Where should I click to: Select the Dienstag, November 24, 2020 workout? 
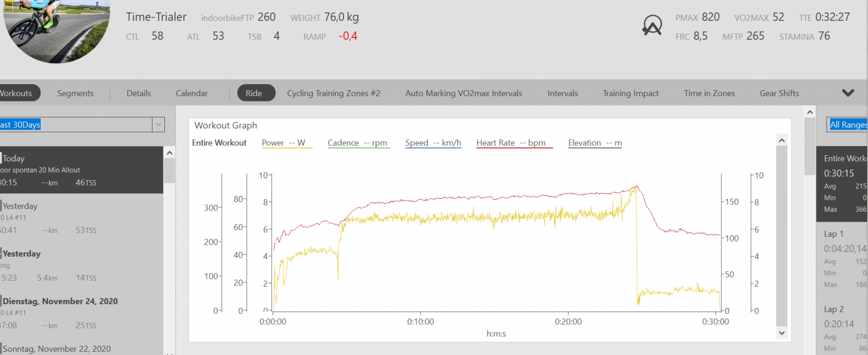tap(81, 313)
